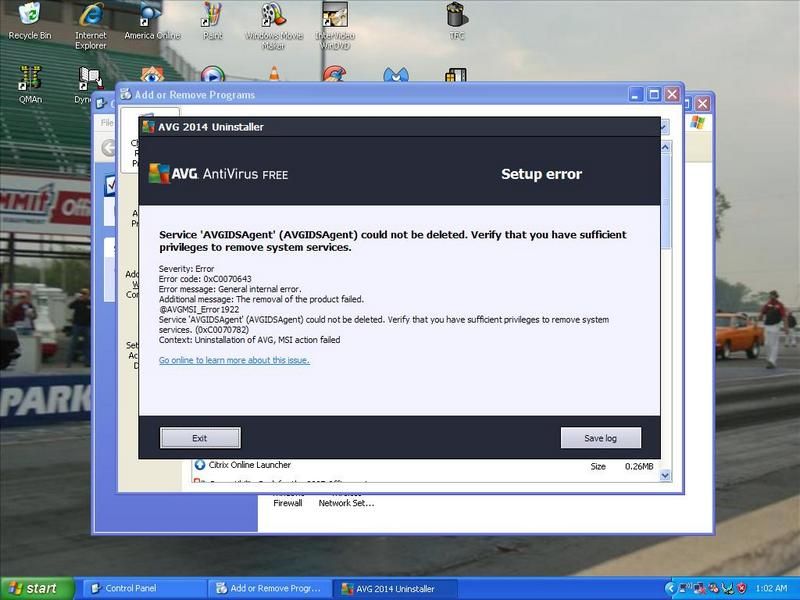
Task: Select the Windows Media Player desktop icon
Action: pos(213,74)
